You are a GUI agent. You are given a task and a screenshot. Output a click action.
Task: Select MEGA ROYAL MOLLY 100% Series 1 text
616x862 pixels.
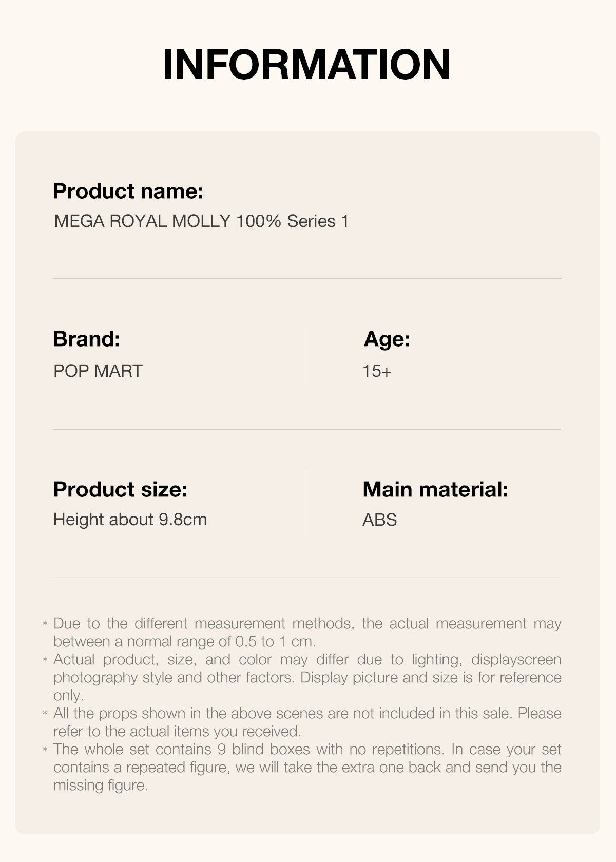click(201, 221)
